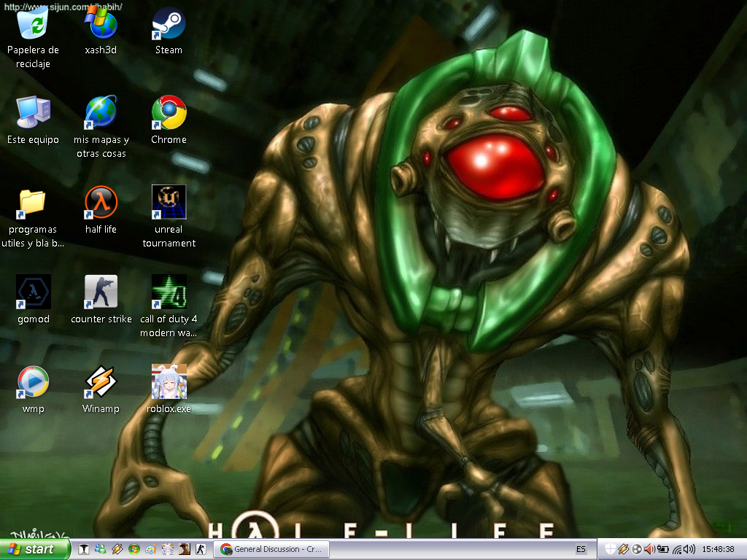Open the ES language bar selector
Viewport: 747px width, 560px height.
[x=581, y=549]
